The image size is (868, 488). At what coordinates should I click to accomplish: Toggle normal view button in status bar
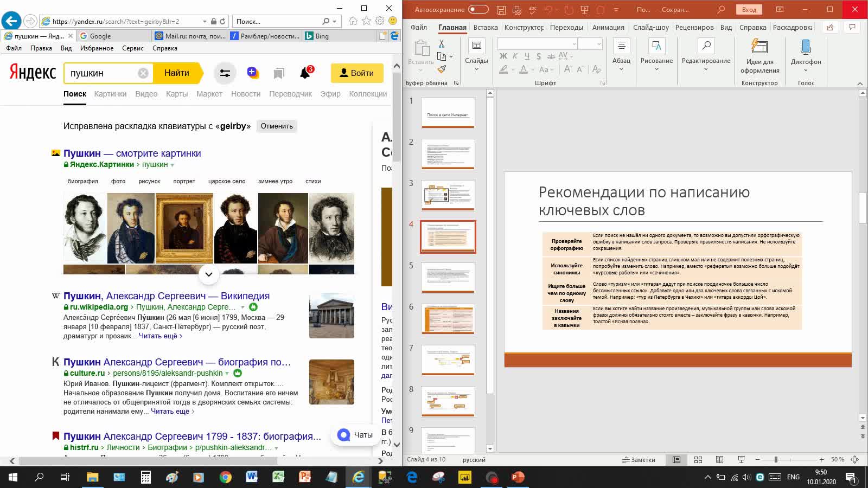click(x=676, y=459)
